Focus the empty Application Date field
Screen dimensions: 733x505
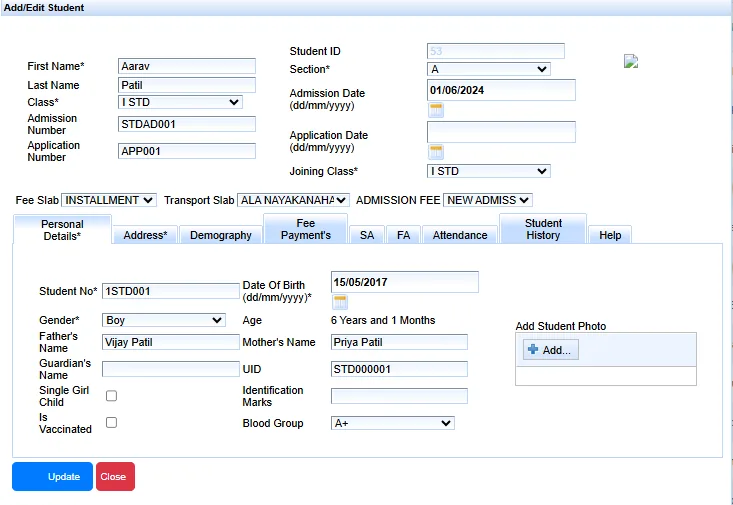pos(501,132)
